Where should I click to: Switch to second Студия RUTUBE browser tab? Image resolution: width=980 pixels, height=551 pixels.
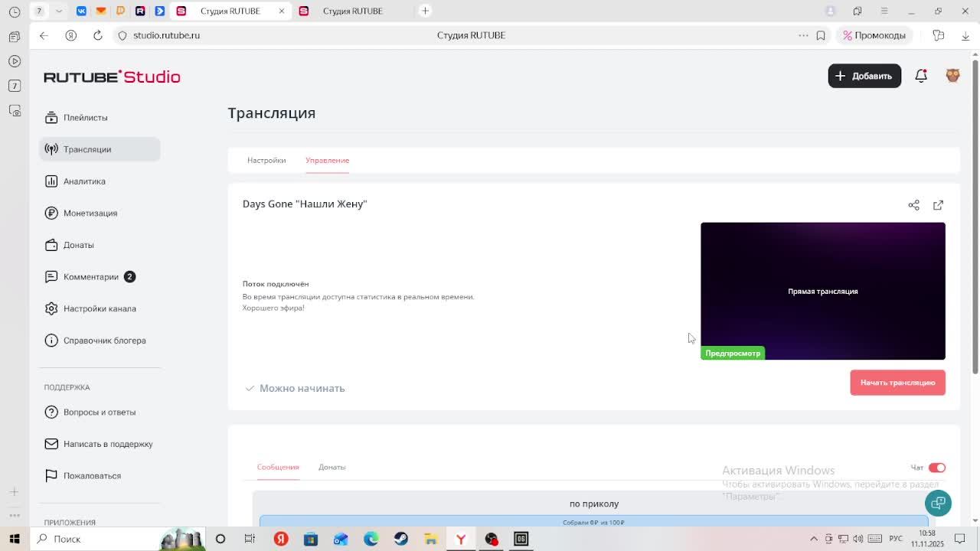coord(352,11)
